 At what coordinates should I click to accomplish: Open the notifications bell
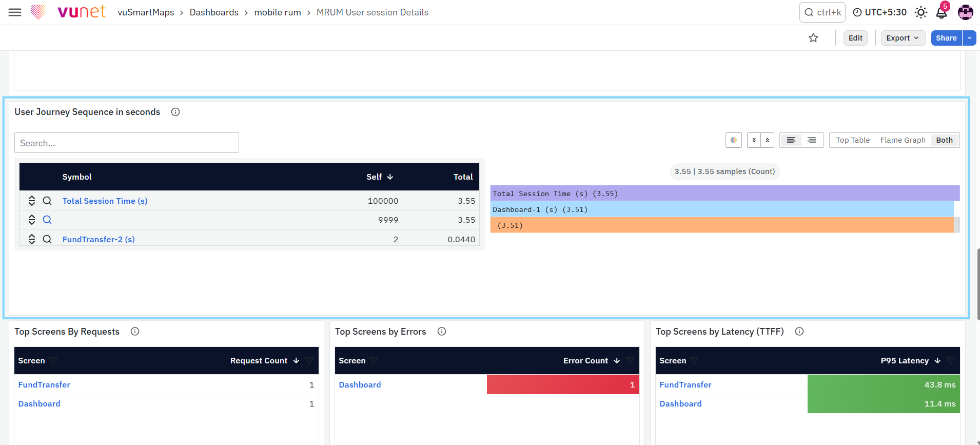(942, 12)
